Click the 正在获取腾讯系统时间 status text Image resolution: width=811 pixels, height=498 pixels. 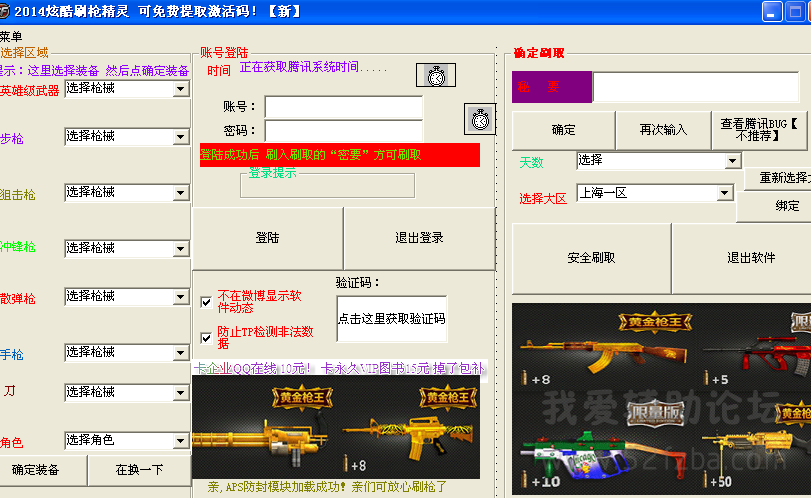[x=313, y=67]
